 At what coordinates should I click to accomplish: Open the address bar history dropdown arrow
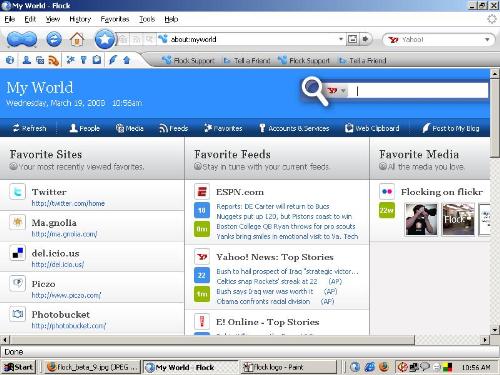pyautogui.click(x=341, y=39)
